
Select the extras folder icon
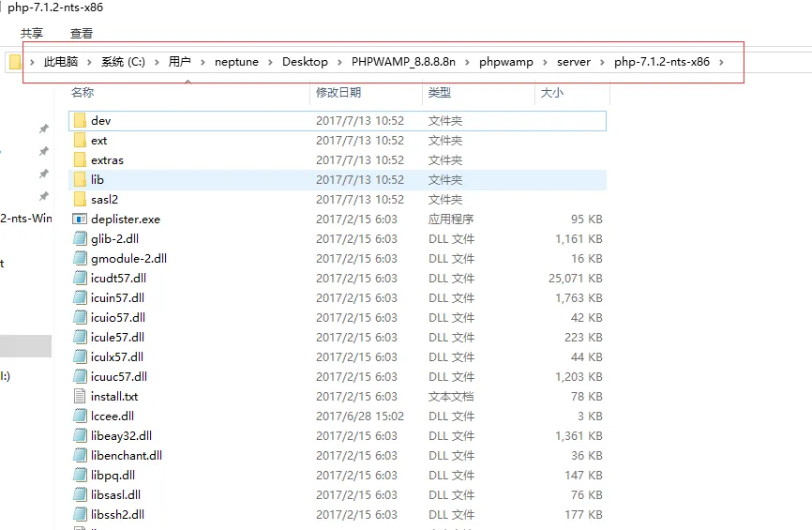(x=80, y=160)
